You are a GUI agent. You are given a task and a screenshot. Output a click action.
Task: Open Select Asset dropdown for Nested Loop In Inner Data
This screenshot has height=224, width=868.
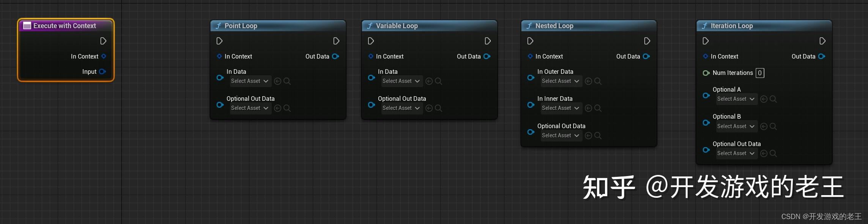click(561, 108)
